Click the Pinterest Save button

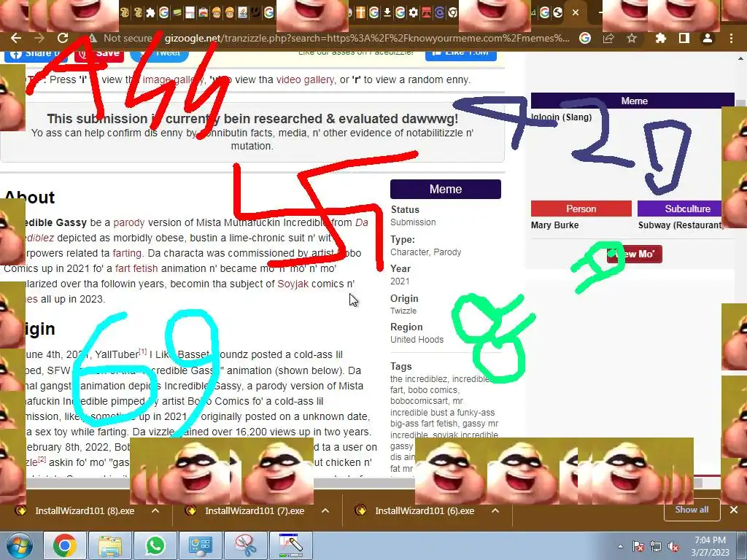(x=99, y=53)
